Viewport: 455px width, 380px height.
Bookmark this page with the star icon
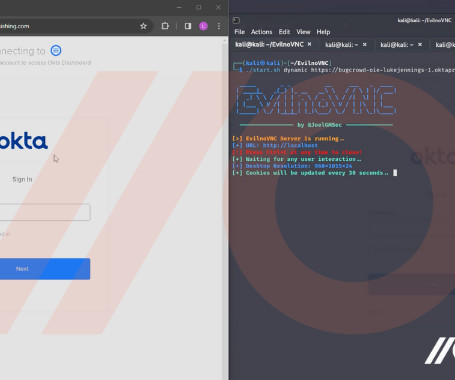(143, 26)
